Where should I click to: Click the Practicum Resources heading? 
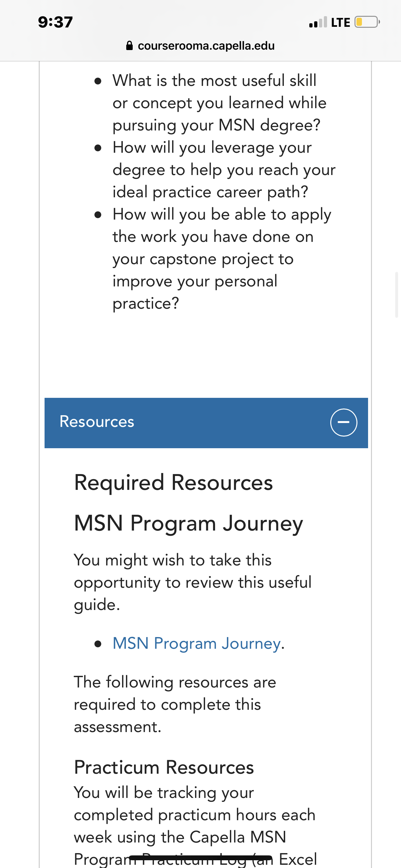coord(164,767)
